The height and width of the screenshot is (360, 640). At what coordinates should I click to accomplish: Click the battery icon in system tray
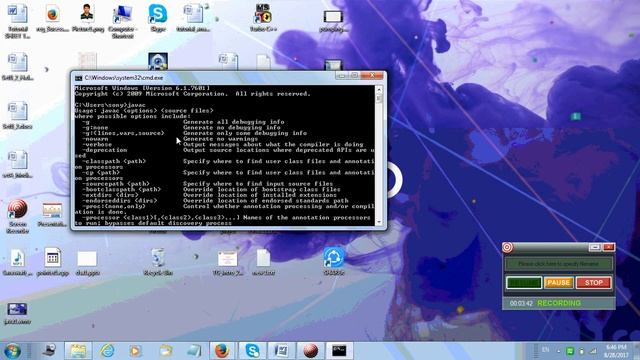tap(582, 351)
